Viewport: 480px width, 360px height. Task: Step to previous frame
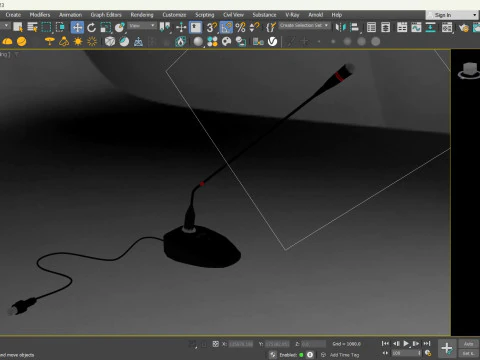click(396, 343)
